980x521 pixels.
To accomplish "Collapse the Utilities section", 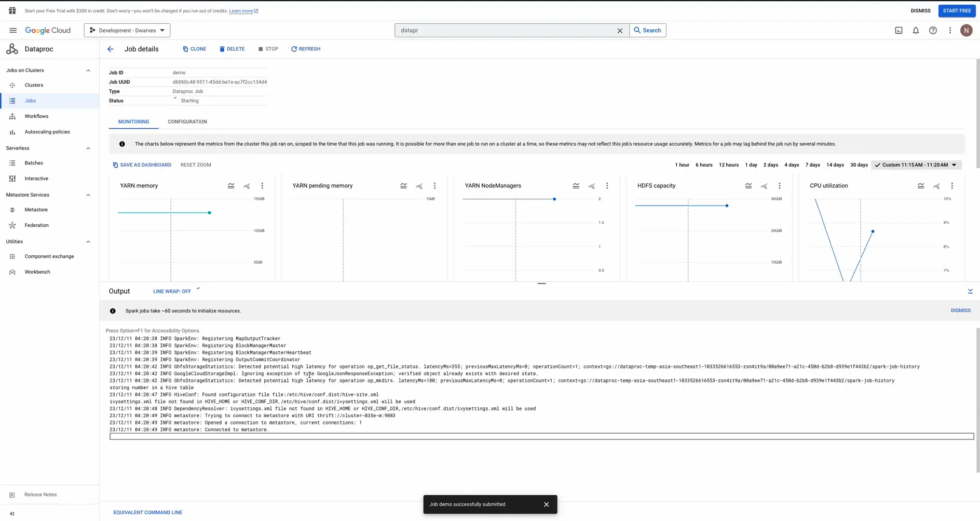I will 88,242.
